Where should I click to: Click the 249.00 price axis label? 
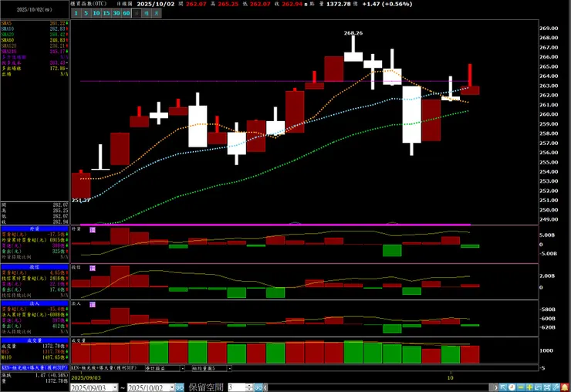tap(549, 219)
